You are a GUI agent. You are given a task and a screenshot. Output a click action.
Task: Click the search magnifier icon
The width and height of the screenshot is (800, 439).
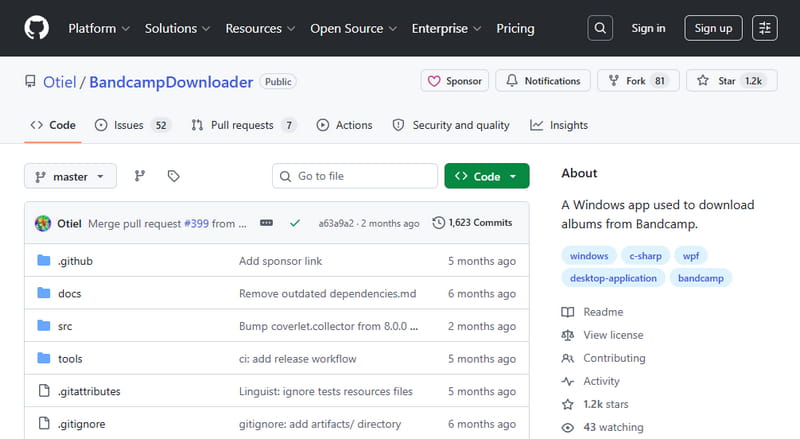[600, 28]
